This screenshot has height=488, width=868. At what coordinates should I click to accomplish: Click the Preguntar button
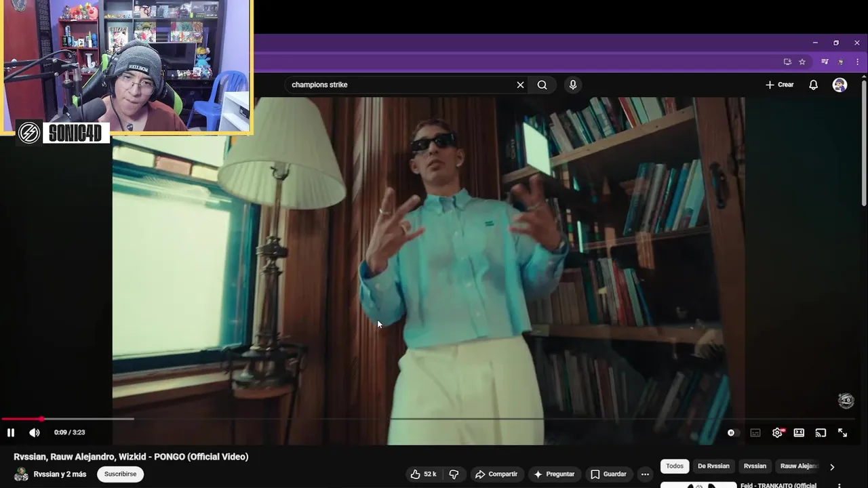coord(555,474)
